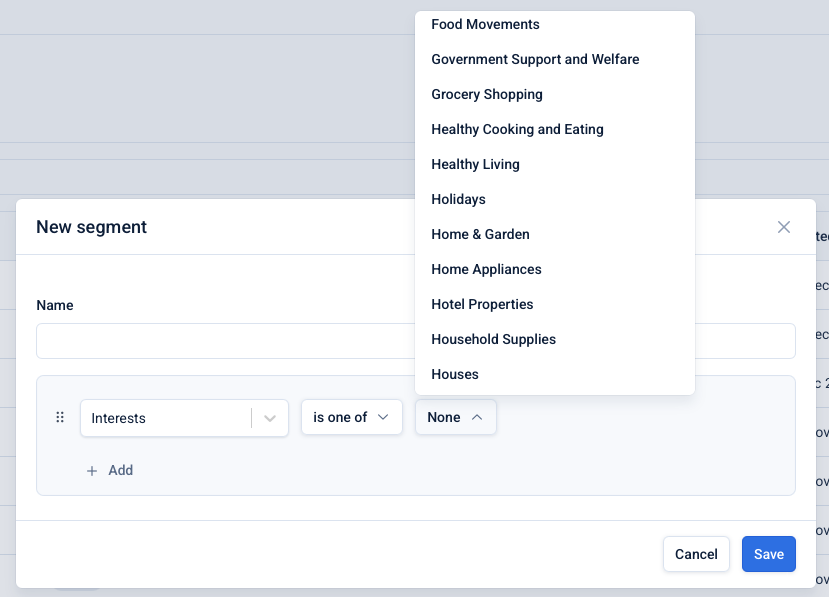Open the 'is one of' operator dropdown
This screenshot has width=829, height=597.
coord(351,418)
